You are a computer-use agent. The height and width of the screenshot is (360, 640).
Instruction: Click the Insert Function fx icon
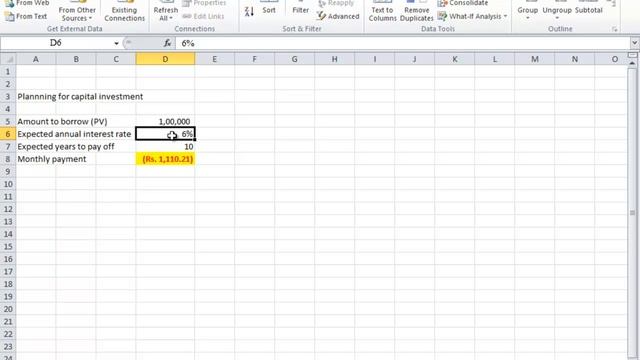(167, 43)
